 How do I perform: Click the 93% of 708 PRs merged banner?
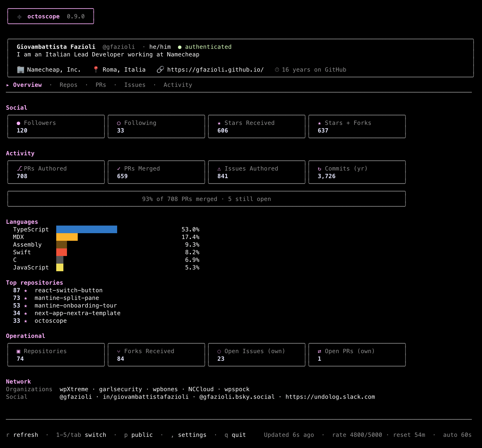tap(207, 199)
